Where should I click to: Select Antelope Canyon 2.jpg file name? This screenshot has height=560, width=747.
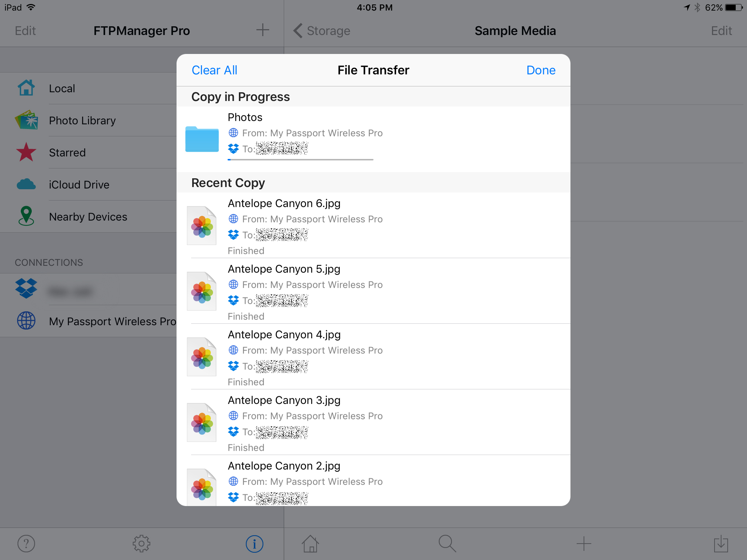[284, 466]
